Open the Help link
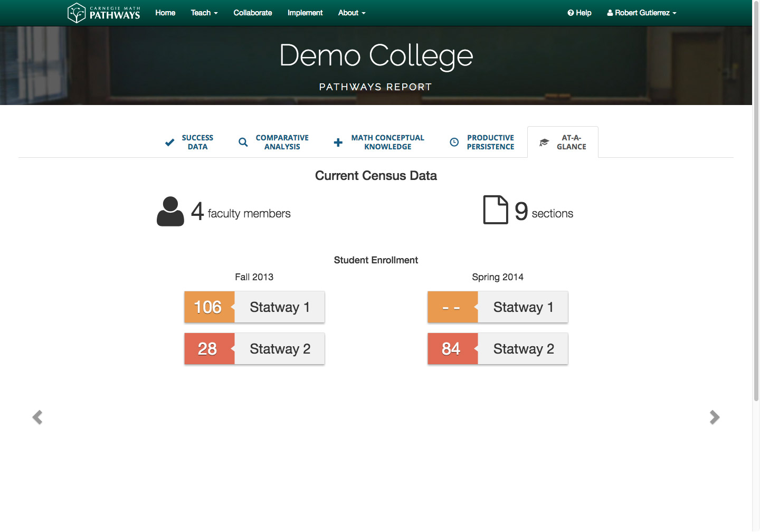Image resolution: width=760 pixels, height=532 pixels. click(x=579, y=13)
